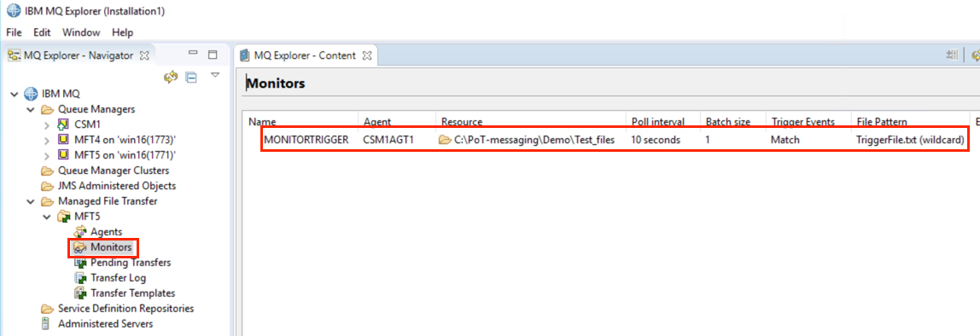This screenshot has width=980, height=336.
Task: Open the Window menu
Action: coord(81,32)
